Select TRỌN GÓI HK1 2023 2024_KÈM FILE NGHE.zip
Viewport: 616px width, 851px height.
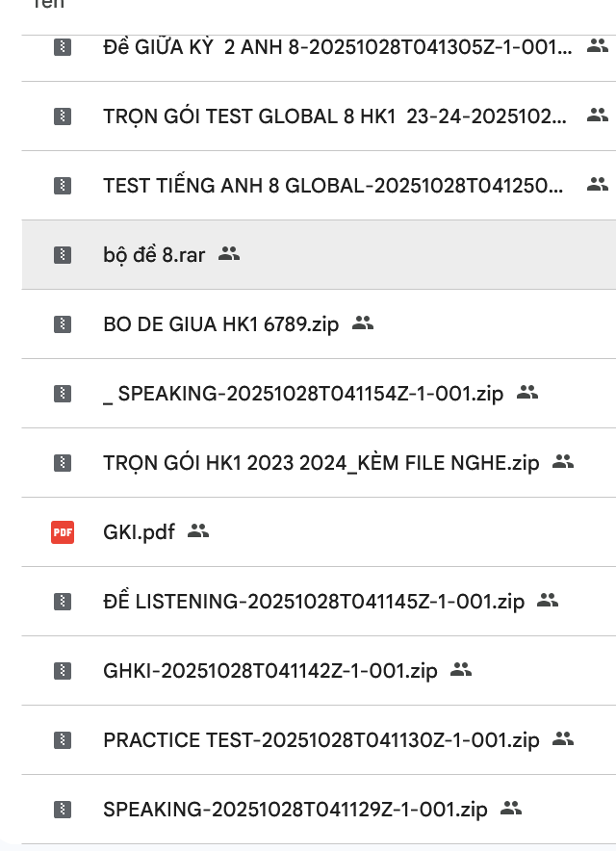321,463
